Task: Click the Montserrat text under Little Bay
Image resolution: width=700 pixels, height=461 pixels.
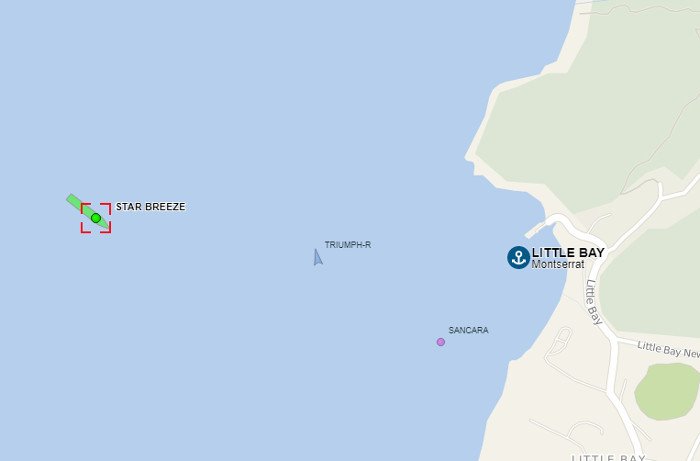Action: click(x=558, y=264)
